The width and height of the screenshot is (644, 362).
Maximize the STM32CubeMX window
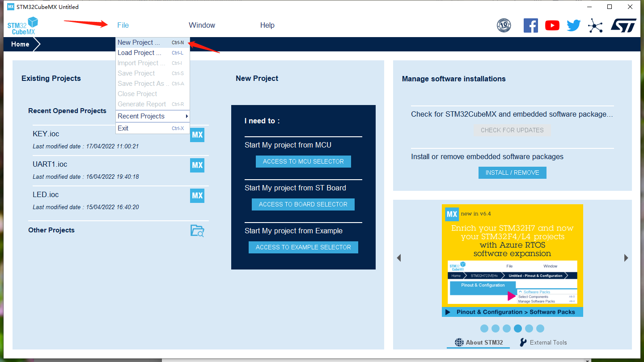pyautogui.click(x=610, y=7)
